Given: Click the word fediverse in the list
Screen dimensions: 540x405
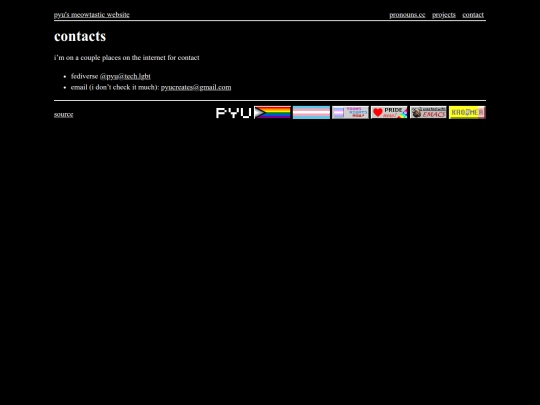Looking at the screenshot, I should point(84,76).
